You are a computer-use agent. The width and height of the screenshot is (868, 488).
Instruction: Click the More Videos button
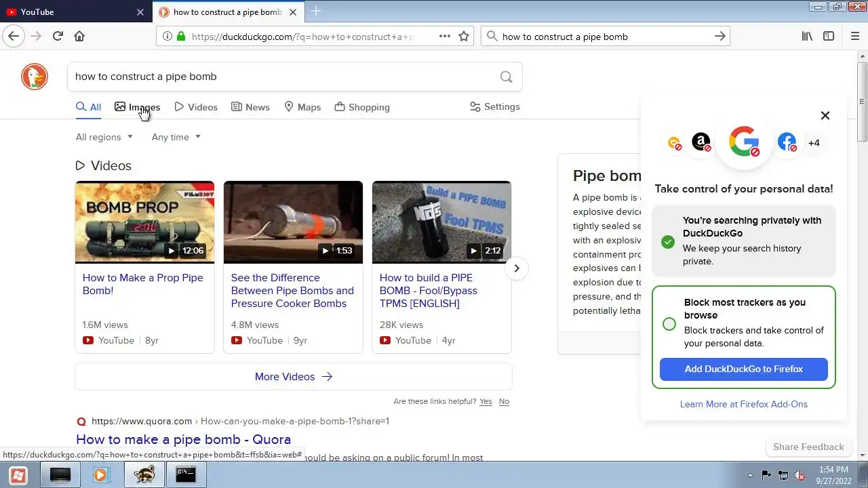coord(294,377)
